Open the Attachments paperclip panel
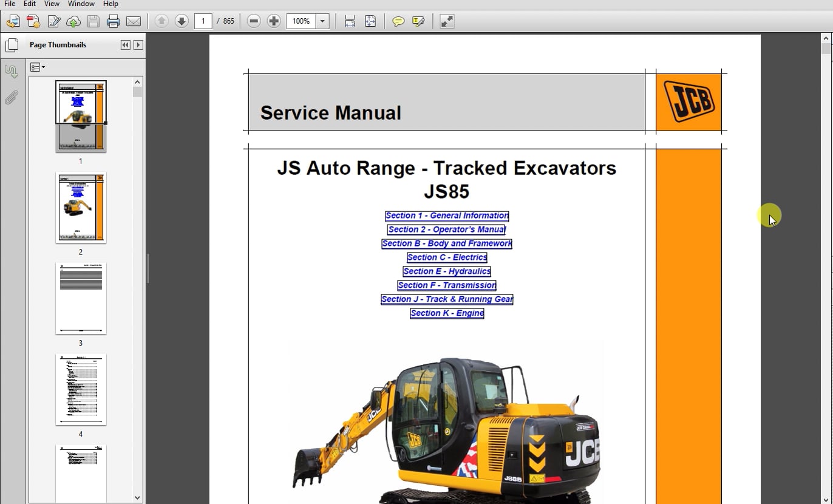 coord(11,97)
